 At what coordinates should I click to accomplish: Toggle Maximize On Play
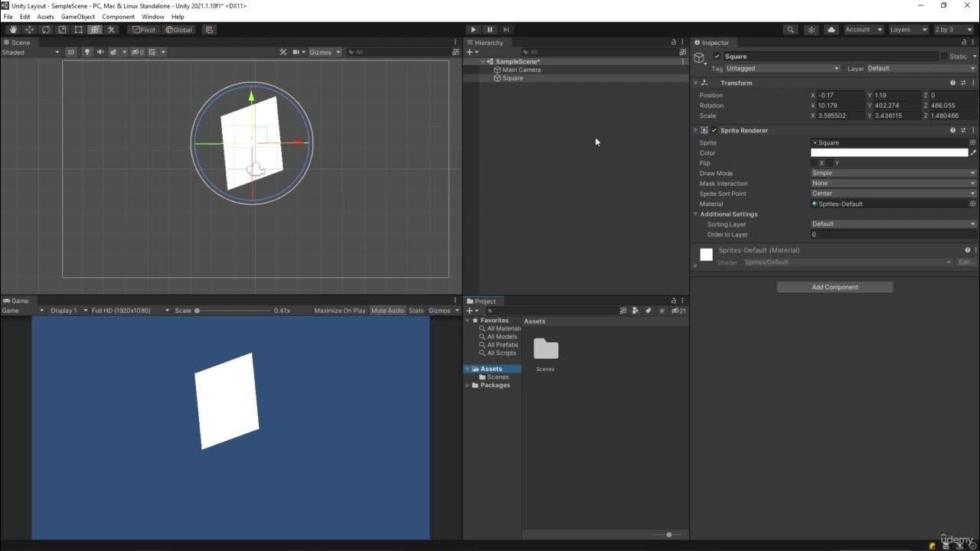[x=340, y=311]
